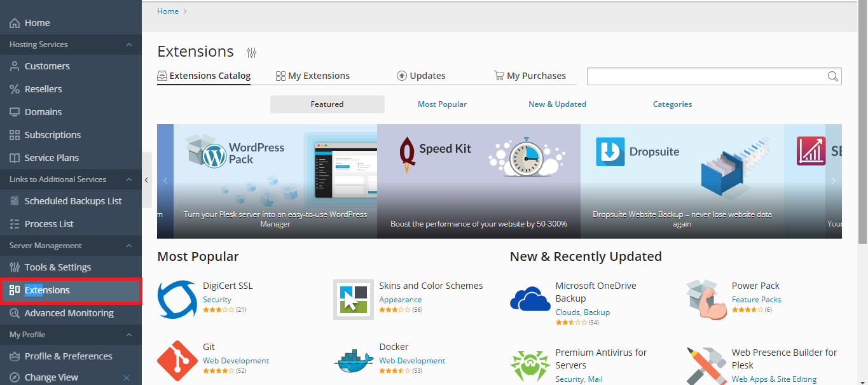Image resolution: width=868 pixels, height=385 pixels.
Task: Click the Premium Antivirus for Servers icon
Action: pos(530,366)
